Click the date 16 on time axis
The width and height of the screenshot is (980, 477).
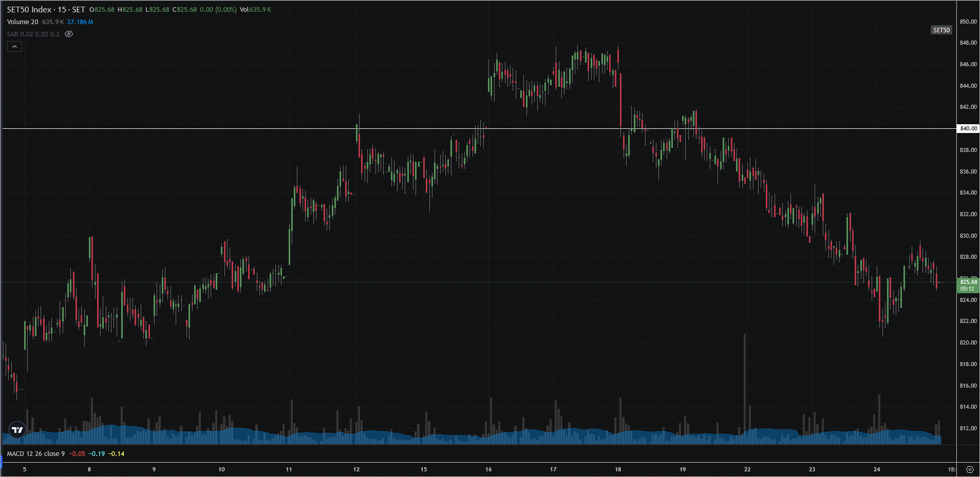tap(488, 469)
